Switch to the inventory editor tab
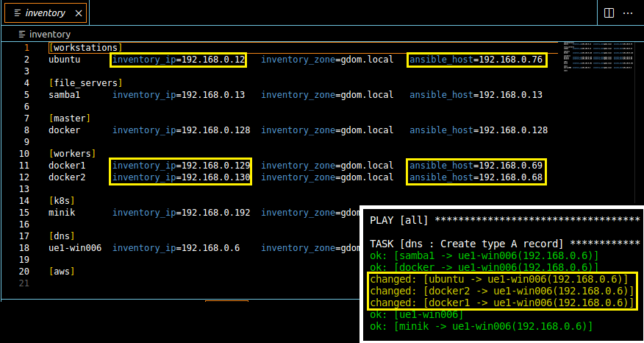The width and height of the screenshot is (644, 343). click(x=46, y=13)
